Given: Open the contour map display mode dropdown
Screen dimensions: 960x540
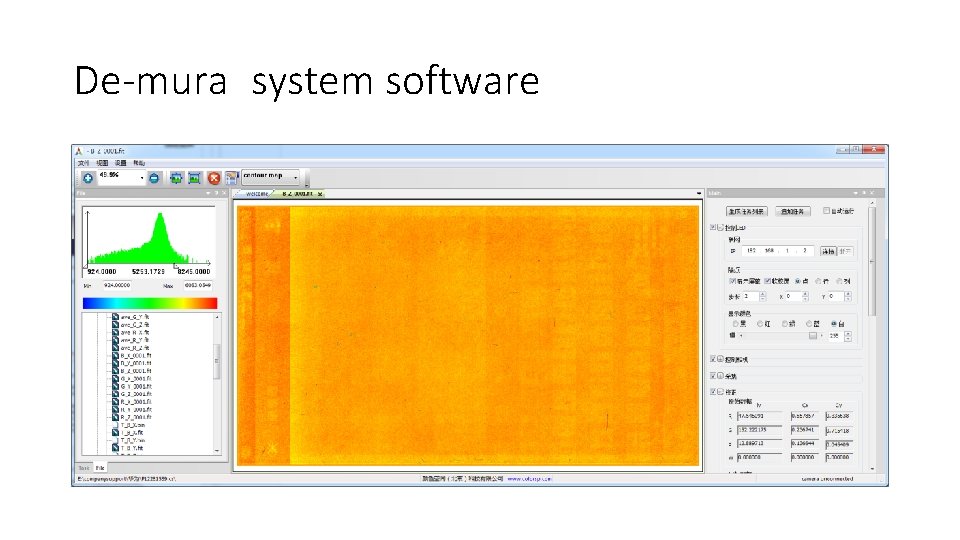Looking at the screenshot, I should pyautogui.click(x=296, y=177).
